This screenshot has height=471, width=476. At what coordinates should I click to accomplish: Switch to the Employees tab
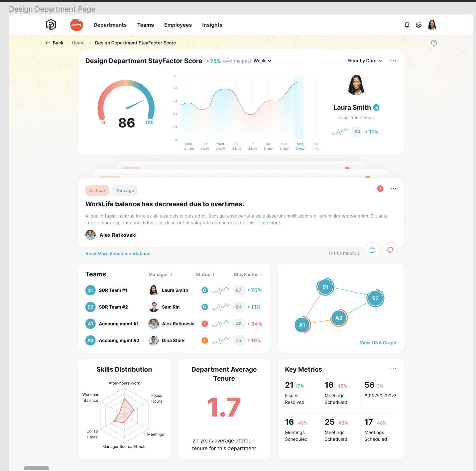point(178,25)
